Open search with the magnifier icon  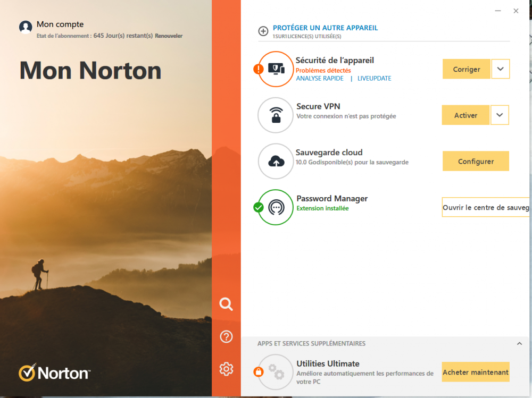pos(226,304)
